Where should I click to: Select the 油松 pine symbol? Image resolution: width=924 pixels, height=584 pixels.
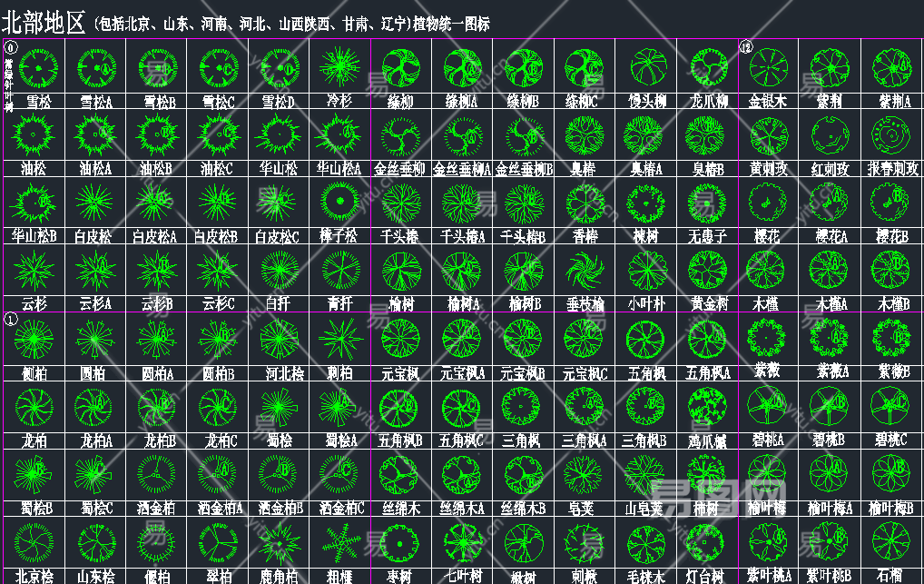click(x=33, y=134)
